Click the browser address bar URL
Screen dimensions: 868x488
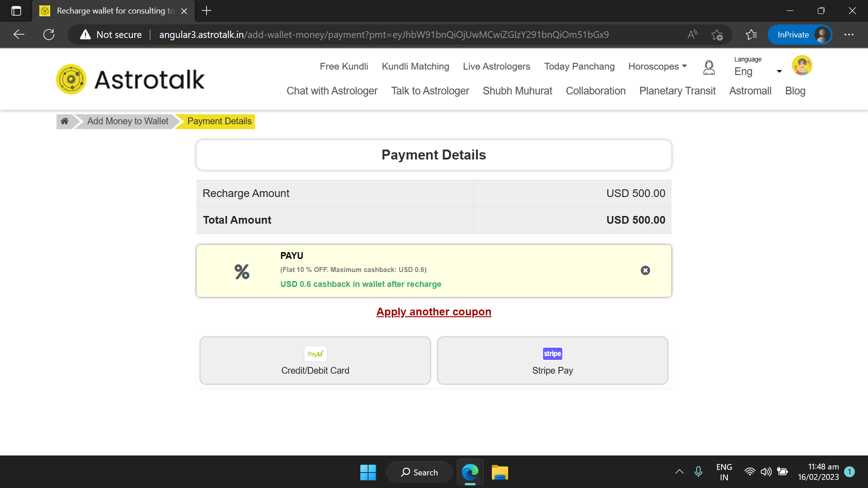coord(384,34)
